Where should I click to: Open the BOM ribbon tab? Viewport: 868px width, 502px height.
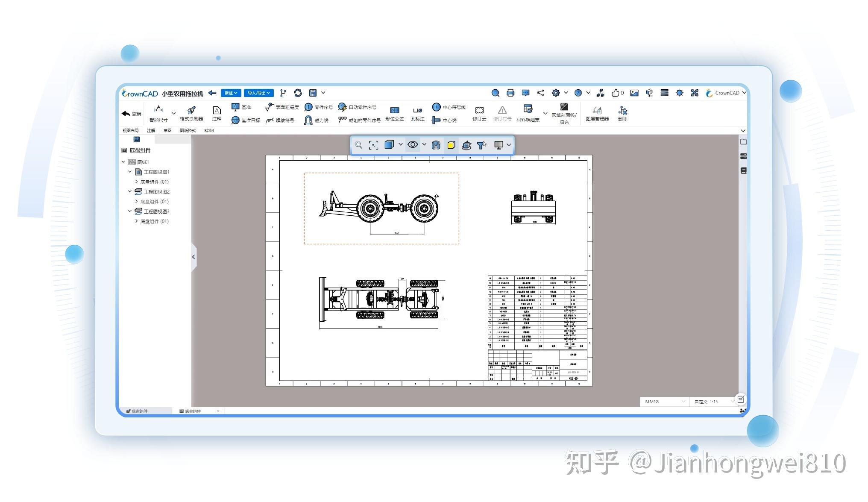(x=209, y=130)
